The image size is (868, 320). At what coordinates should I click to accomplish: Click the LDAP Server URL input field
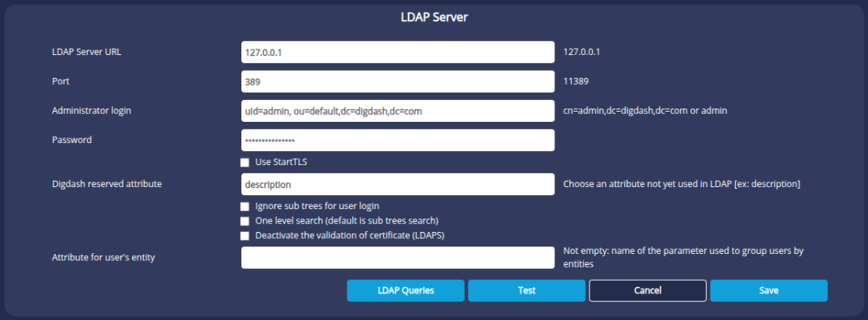[x=397, y=52]
